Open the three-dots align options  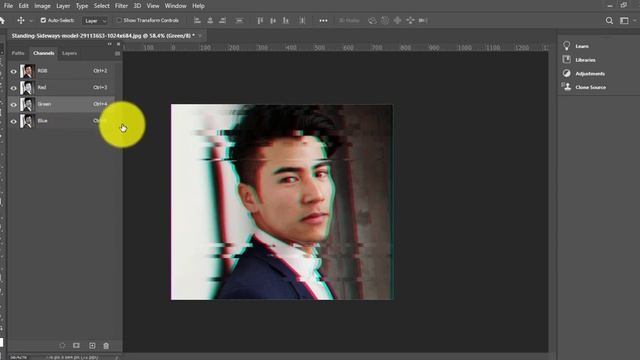[x=323, y=20]
